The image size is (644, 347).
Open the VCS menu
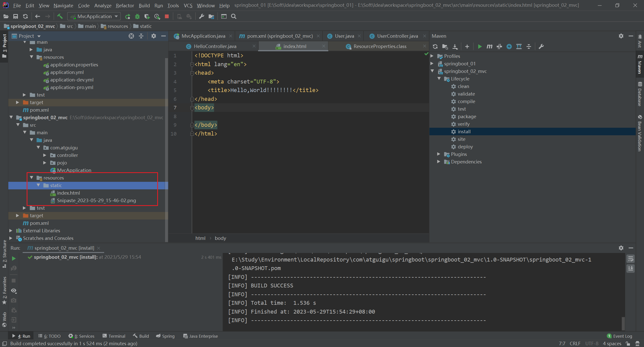point(188,5)
